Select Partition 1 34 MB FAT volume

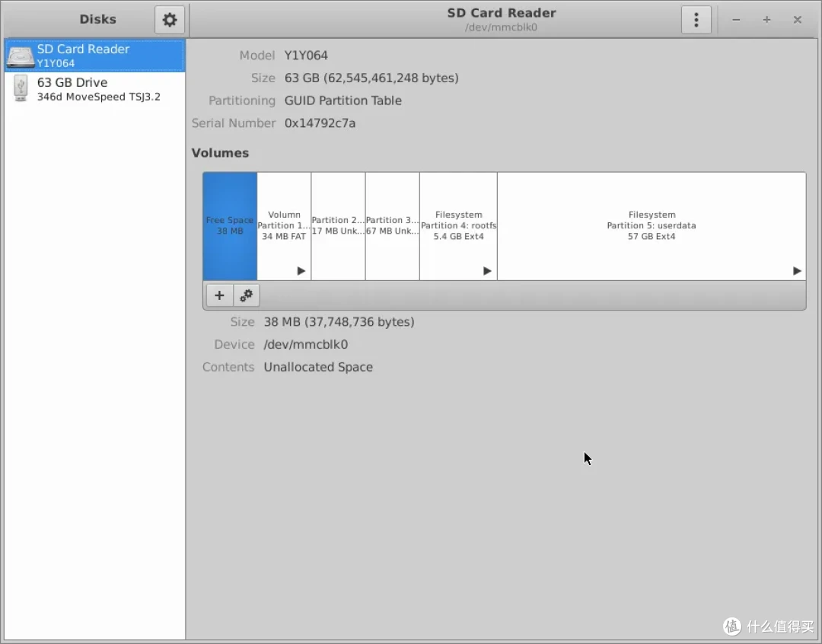[x=284, y=226]
